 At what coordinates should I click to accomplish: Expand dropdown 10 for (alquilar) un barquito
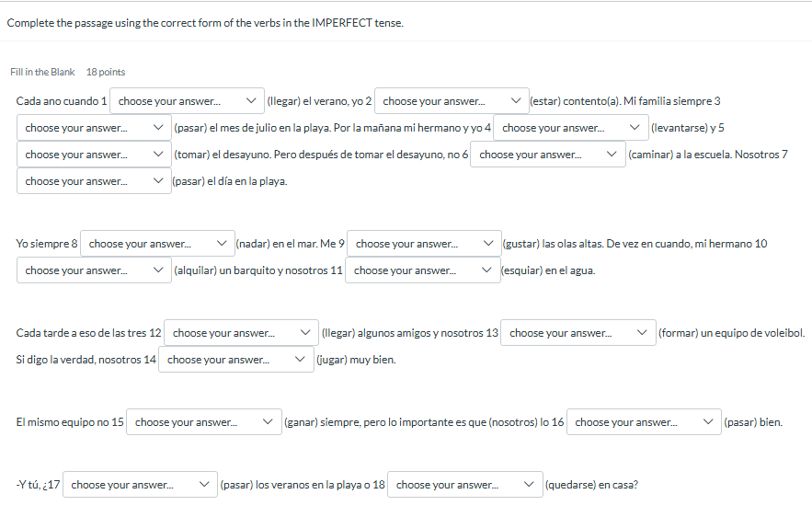point(94,270)
